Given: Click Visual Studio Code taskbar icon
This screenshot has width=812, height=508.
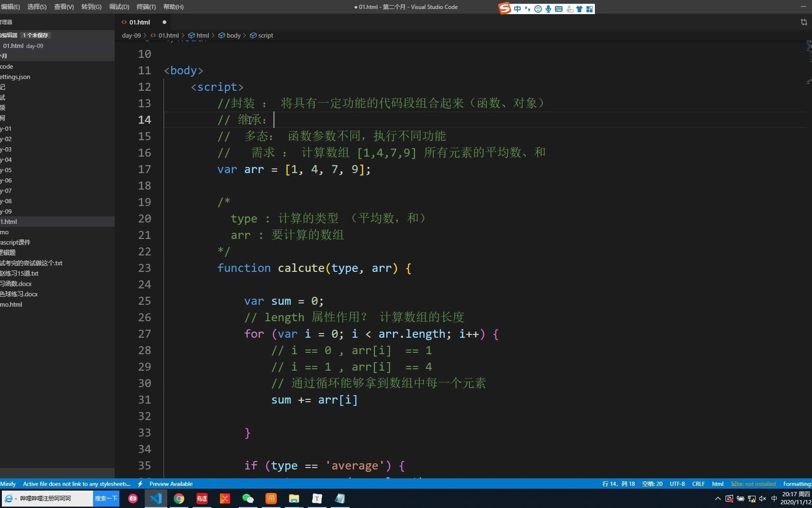Looking at the screenshot, I should tap(156, 499).
